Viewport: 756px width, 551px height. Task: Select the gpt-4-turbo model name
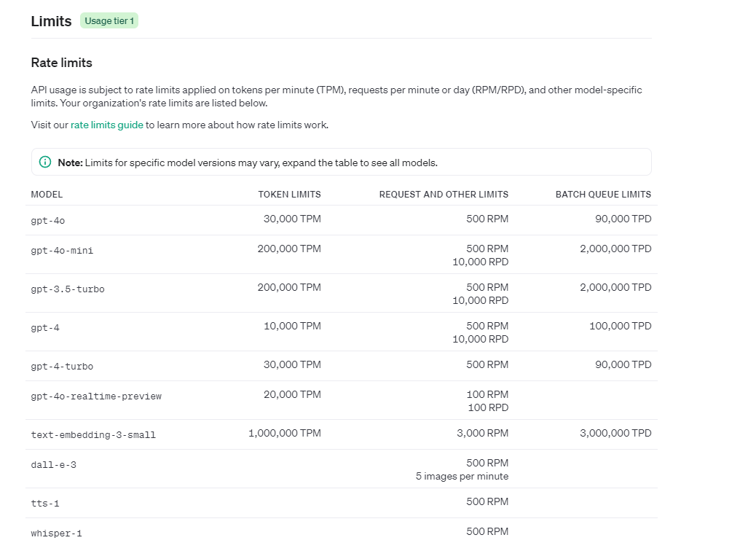(62, 367)
